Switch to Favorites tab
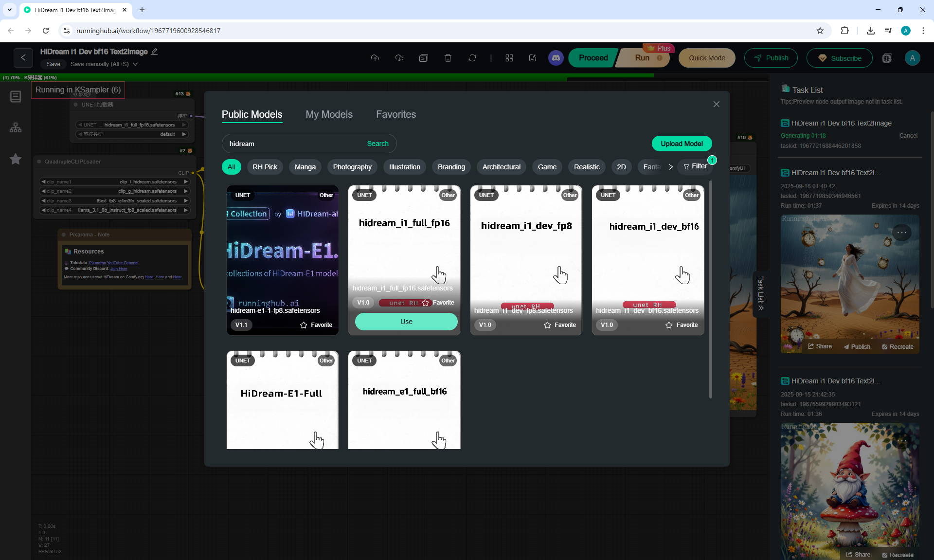 click(x=395, y=114)
